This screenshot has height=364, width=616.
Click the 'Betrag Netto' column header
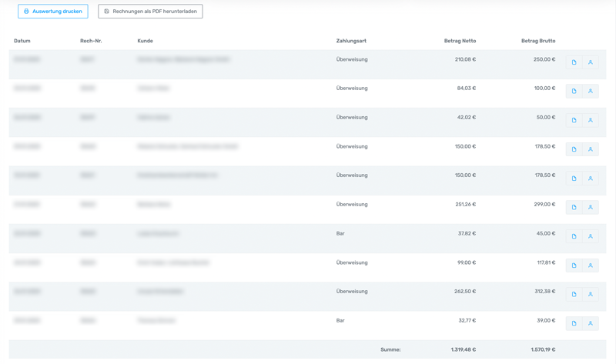(460, 41)
